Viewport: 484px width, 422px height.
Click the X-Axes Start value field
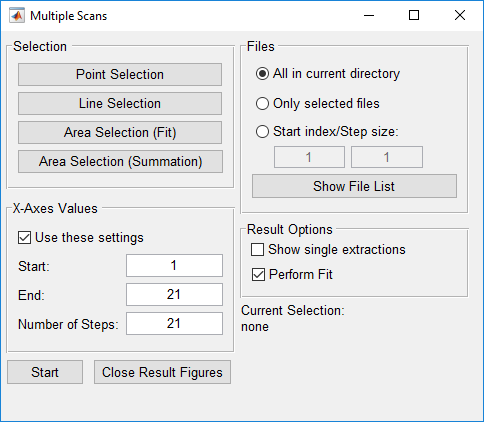pos(174,266)
